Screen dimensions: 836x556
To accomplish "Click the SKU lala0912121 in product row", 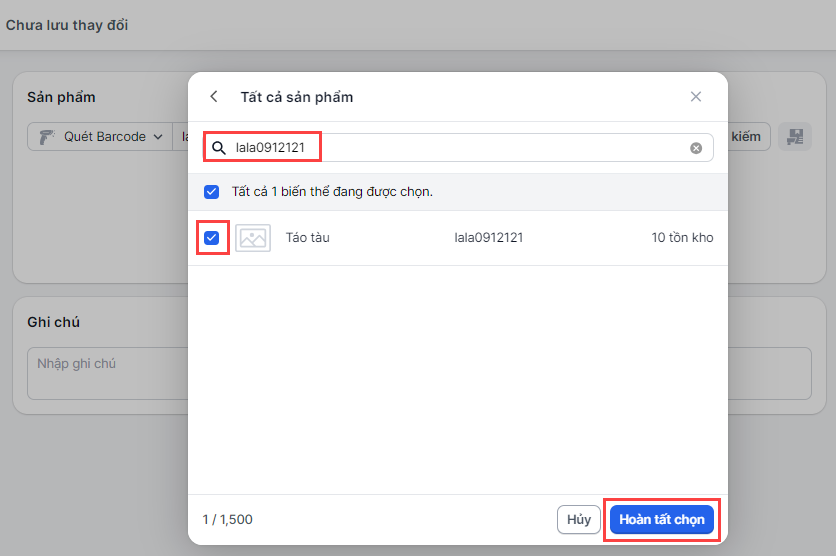I will point(488,238).
